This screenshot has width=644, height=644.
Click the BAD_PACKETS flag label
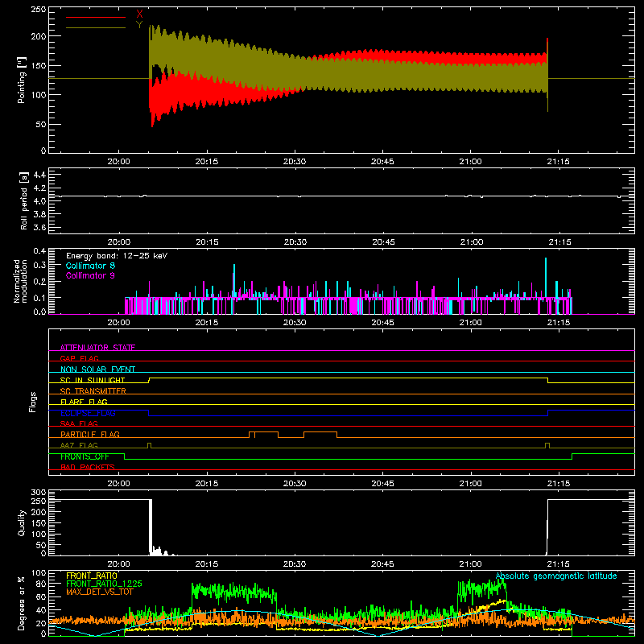88,467
